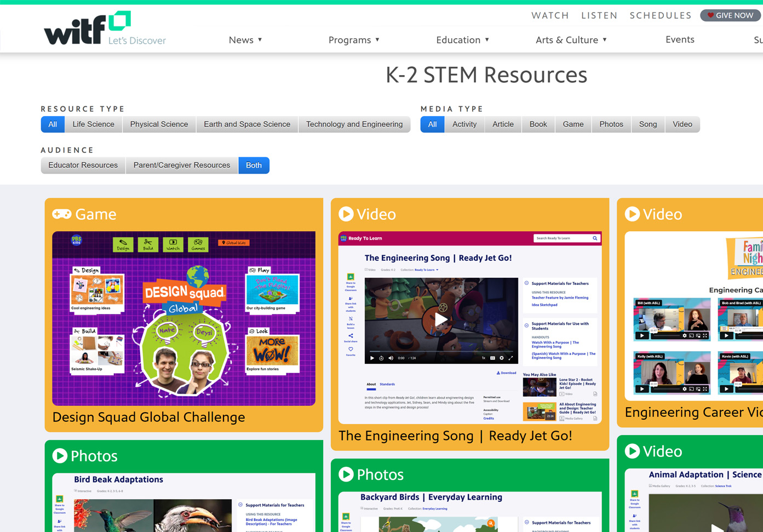Open Design Squad Global Challenge title

pos(148,417)
